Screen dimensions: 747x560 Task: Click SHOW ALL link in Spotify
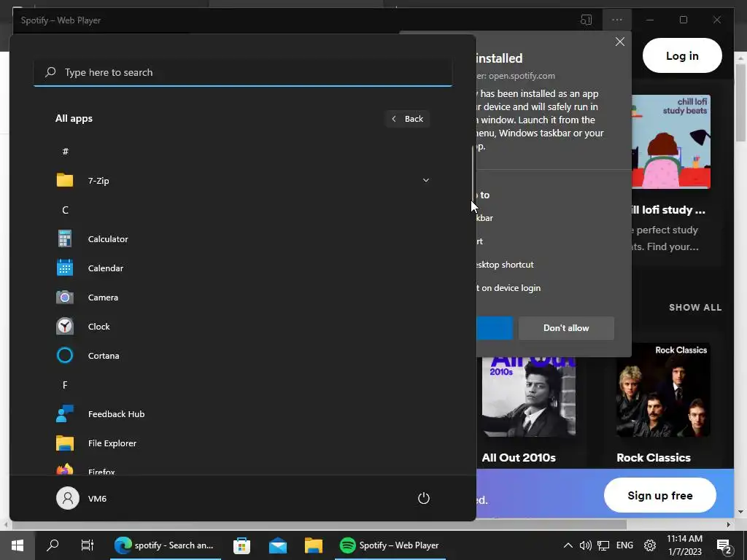pos(695,307)
